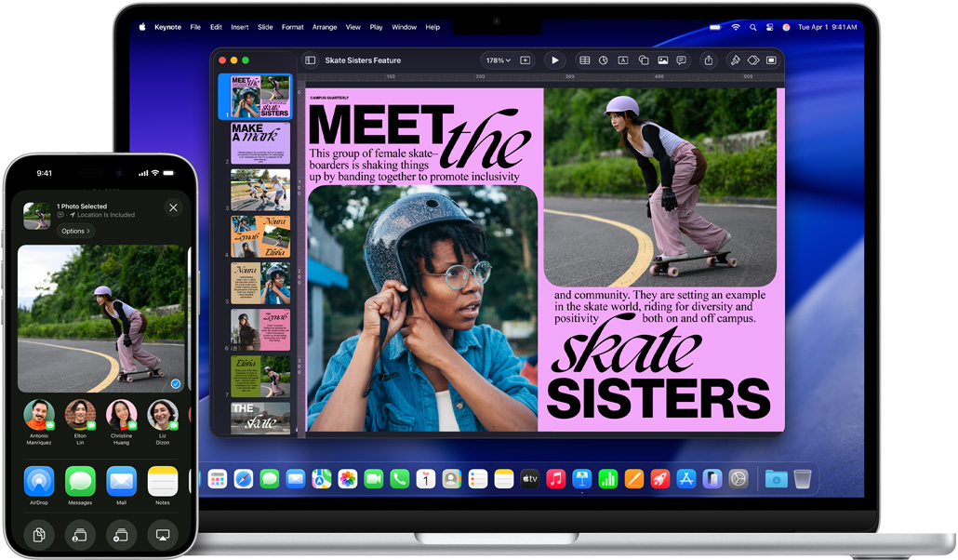Add a shape using the shapes icon
This screenshot has width=958, height=560.
click(x=644, y=60)
